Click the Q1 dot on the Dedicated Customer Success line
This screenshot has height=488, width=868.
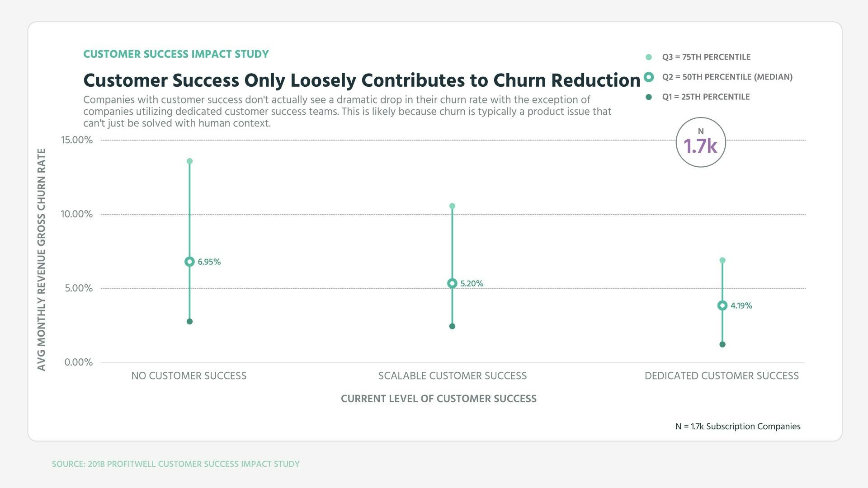click(x=722, y=344)
